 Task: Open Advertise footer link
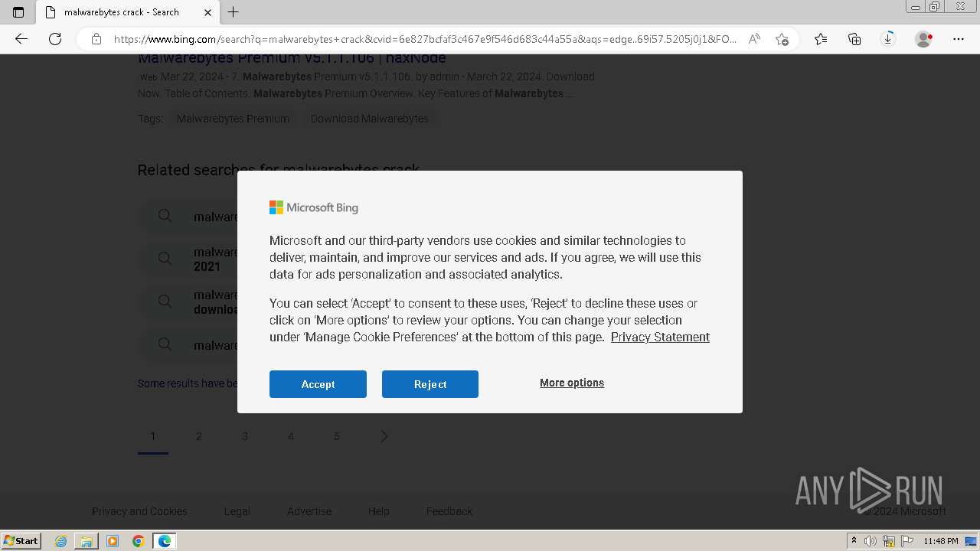click(x=309, y=511)
